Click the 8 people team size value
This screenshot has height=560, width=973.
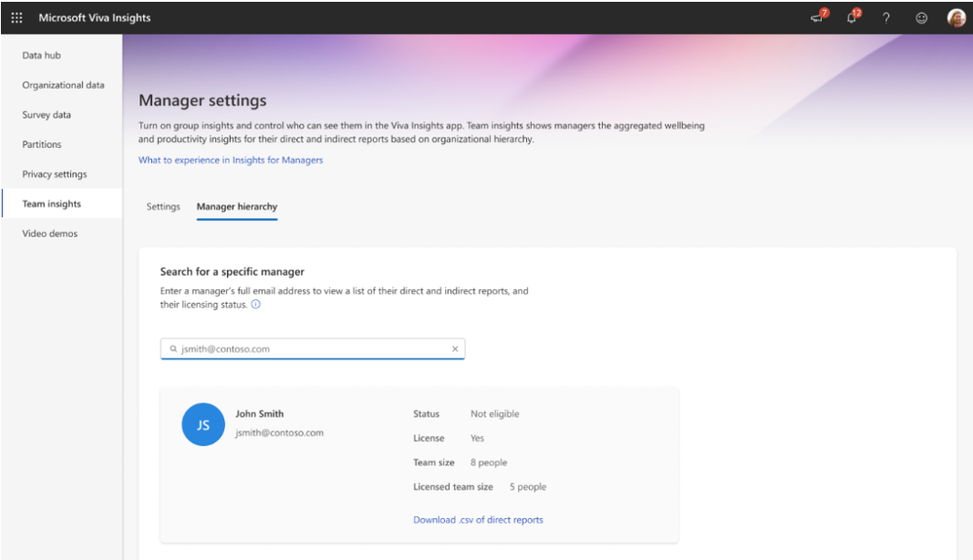click(x=488, y=463)
